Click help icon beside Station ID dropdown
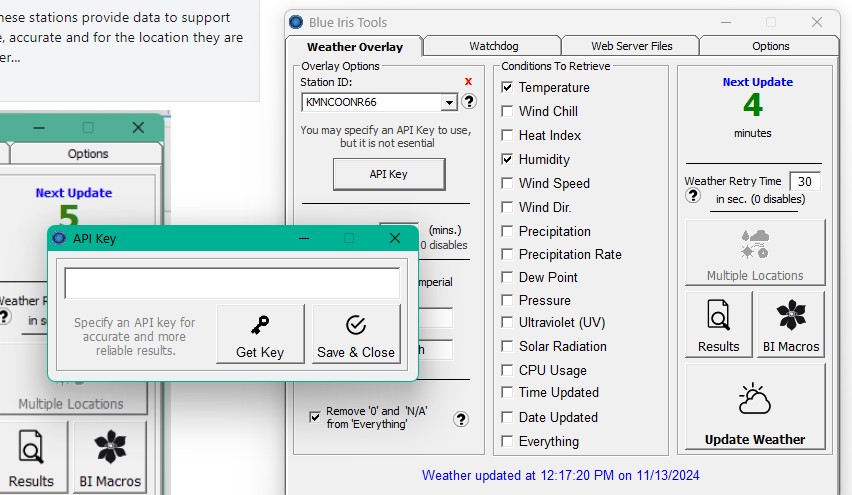The image size is (852, 495). pyautogui.click(x=468, y=102)
